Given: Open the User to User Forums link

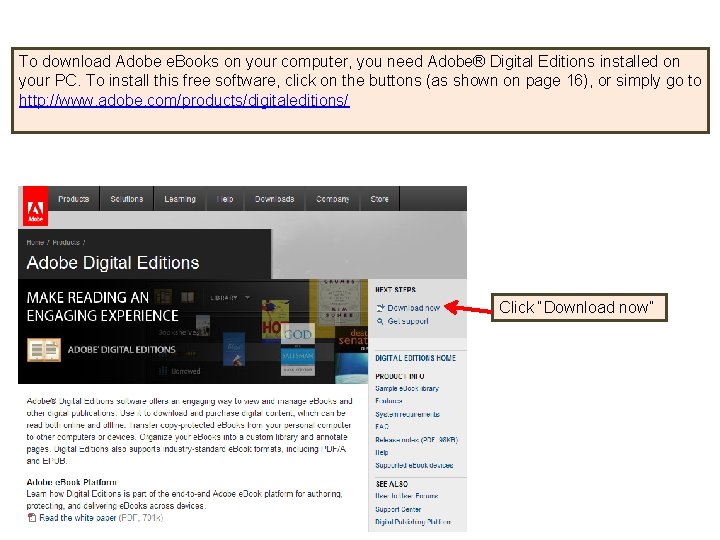Looking at the screenshot, I should [x=407, y=496].
